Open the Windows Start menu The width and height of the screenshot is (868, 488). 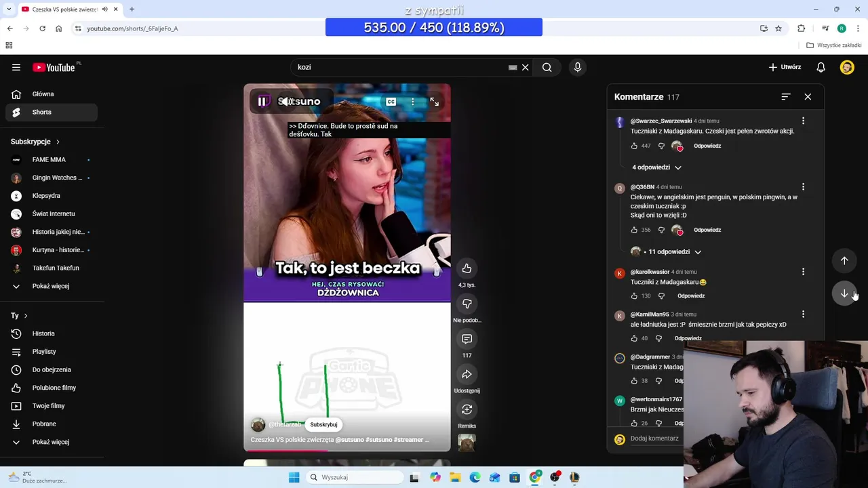294,477
